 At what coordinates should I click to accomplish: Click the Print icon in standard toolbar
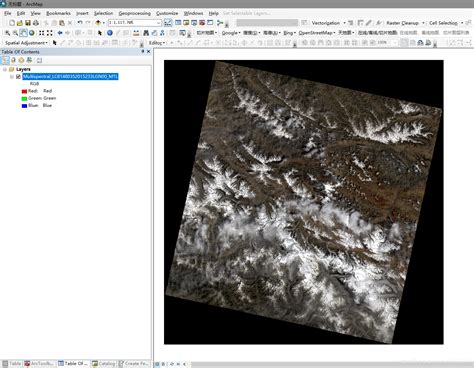point(36,23)
